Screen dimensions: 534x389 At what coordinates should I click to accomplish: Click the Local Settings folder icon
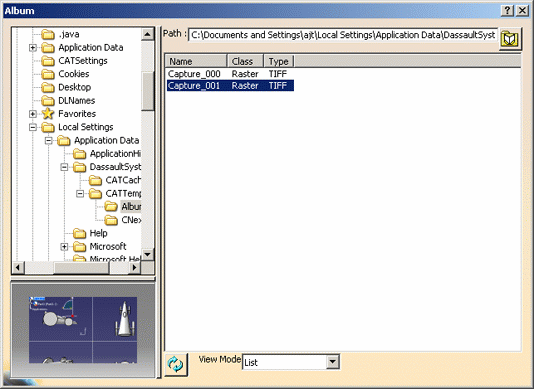point(48,127)
